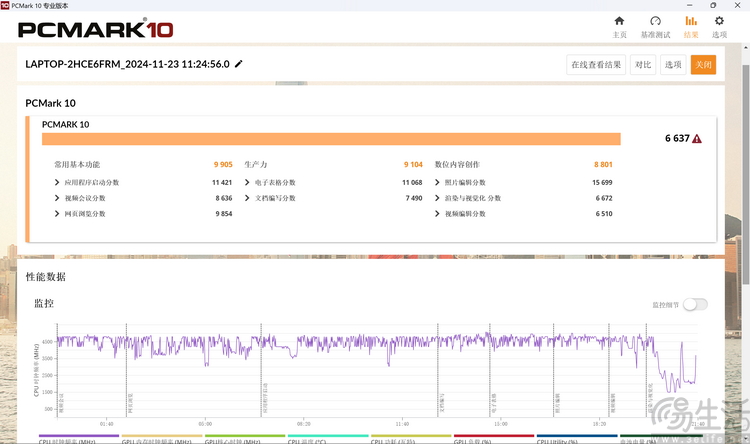Click overall score 6 637

[x=677, y=138]
